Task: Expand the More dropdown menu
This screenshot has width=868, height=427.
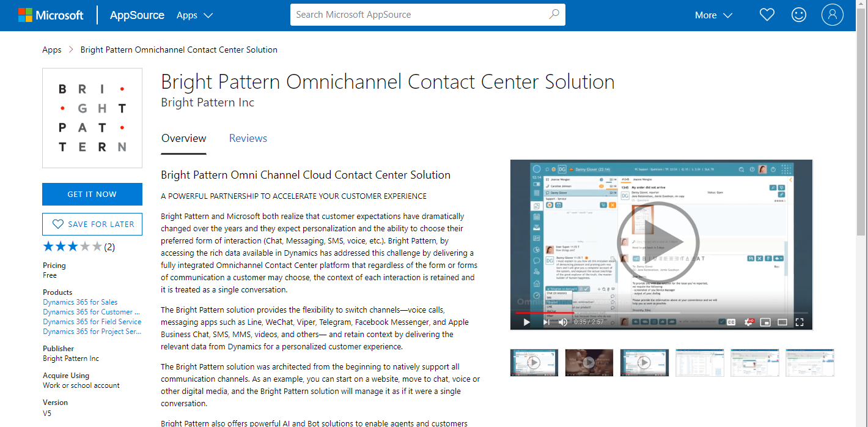Action: pyautogui.click(x=713, y=15)
